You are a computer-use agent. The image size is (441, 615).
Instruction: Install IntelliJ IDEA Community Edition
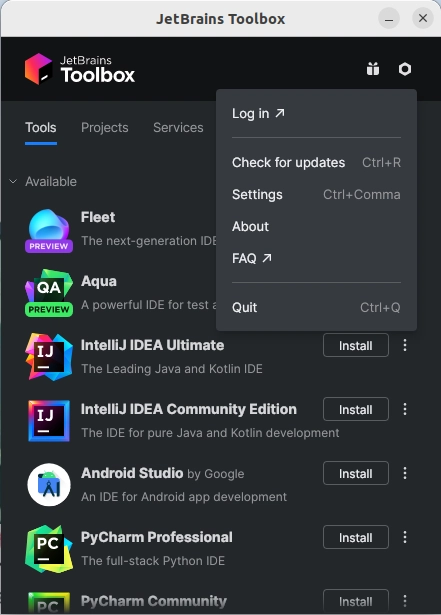356,409
